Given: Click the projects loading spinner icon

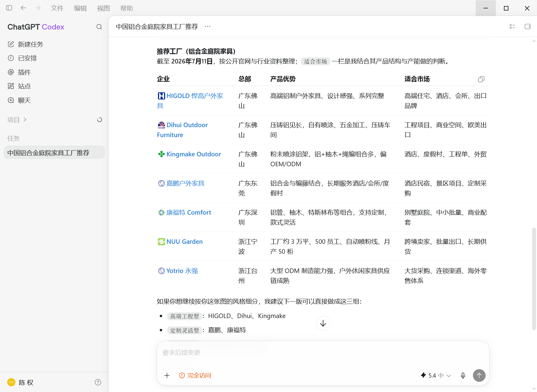Looking at the screenshot, I should tap(100, 120).
